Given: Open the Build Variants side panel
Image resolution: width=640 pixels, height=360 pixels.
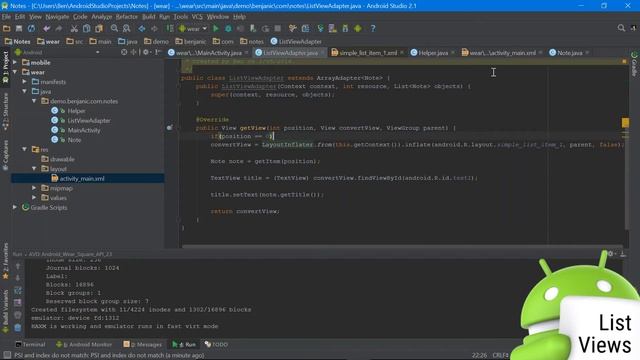Looking at the screenshot, I should [5, 311].
